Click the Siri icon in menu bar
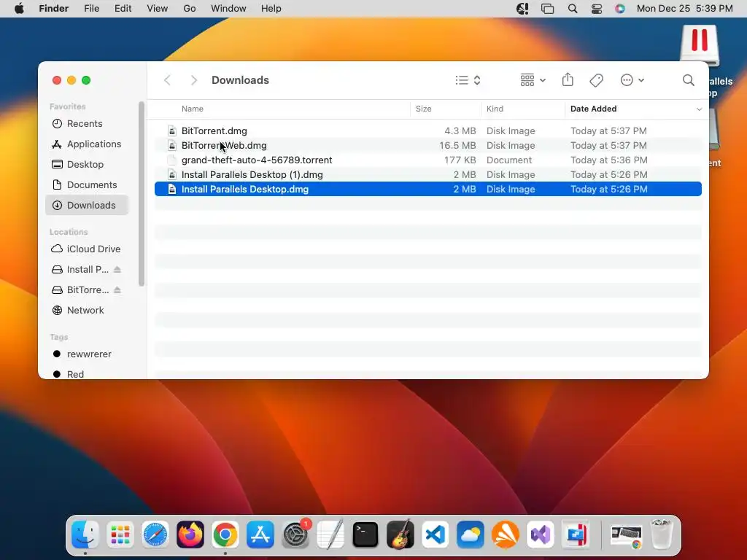The width and height of the screenshot is (747, 560). pos(620,9)
